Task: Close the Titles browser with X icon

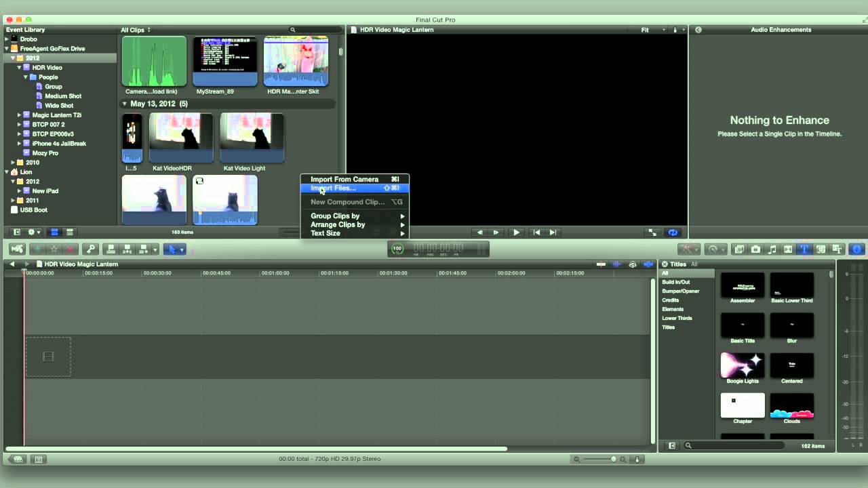Action: [x=665, y=264]
